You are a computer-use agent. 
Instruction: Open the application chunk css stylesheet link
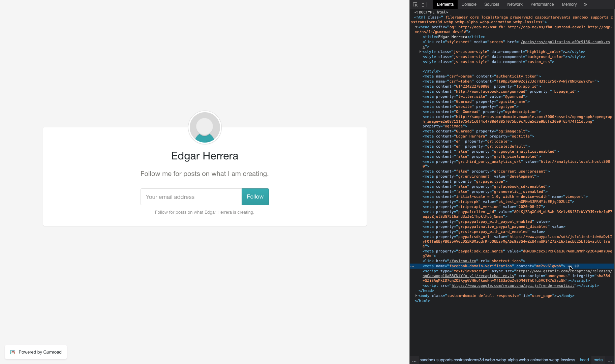(565, 42)
